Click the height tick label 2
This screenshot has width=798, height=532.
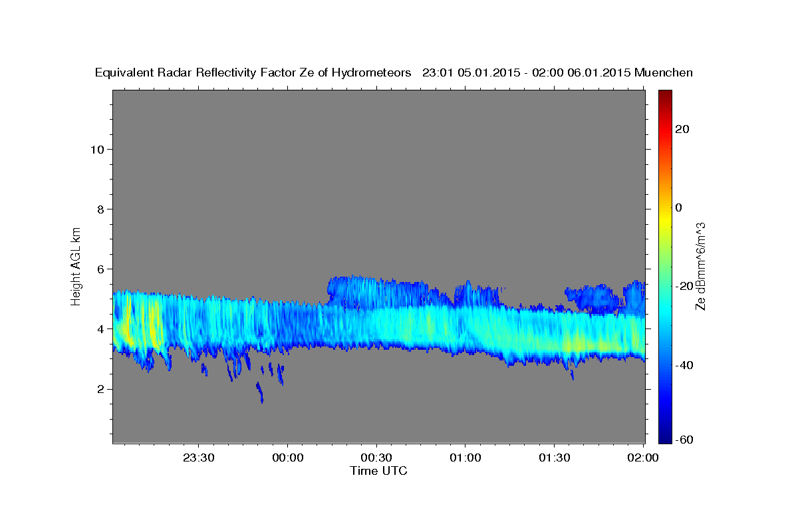tap(100, 389)
